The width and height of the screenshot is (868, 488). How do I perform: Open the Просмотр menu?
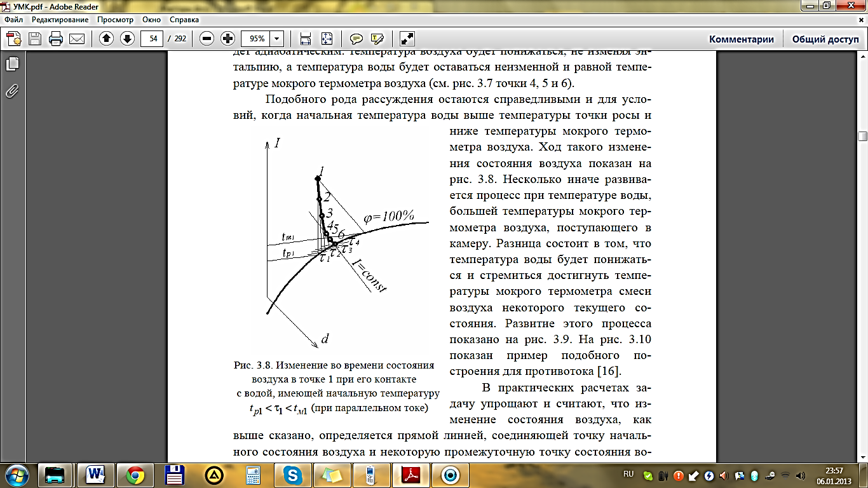(x=116, y=20)
